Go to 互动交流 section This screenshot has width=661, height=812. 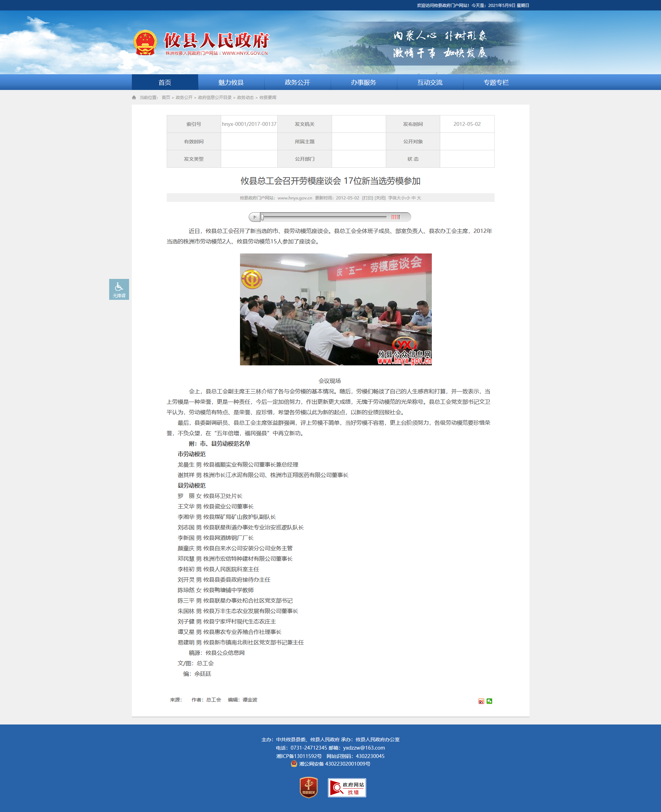click(430, 82)
